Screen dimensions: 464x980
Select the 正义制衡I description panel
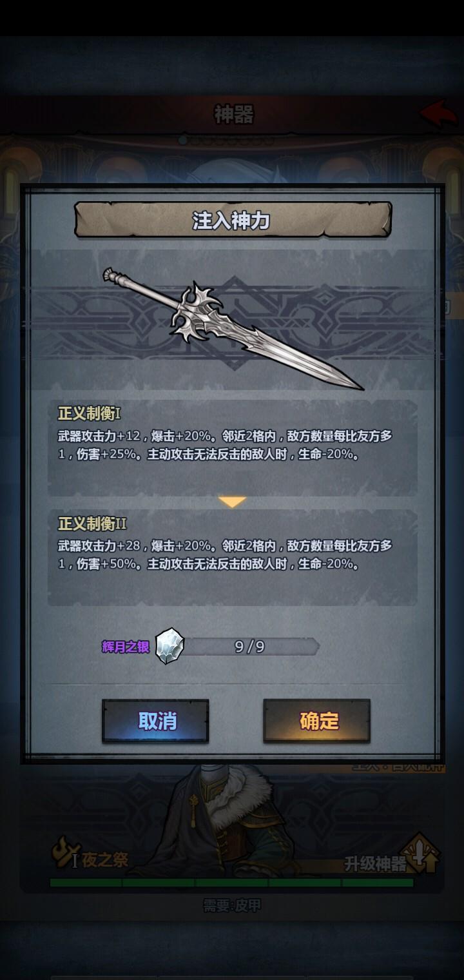(233, 448)
